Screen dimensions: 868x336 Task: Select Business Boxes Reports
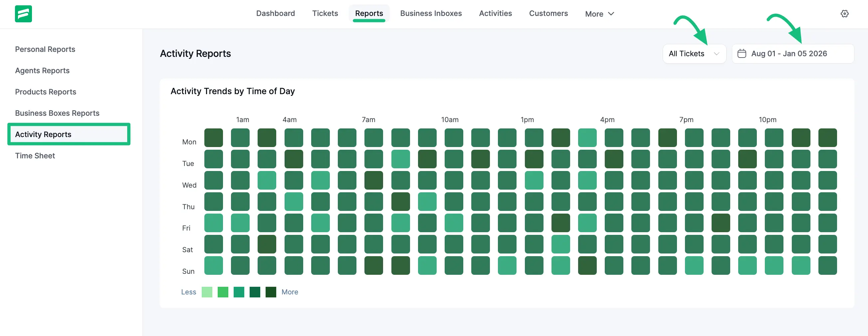(57, 113)
